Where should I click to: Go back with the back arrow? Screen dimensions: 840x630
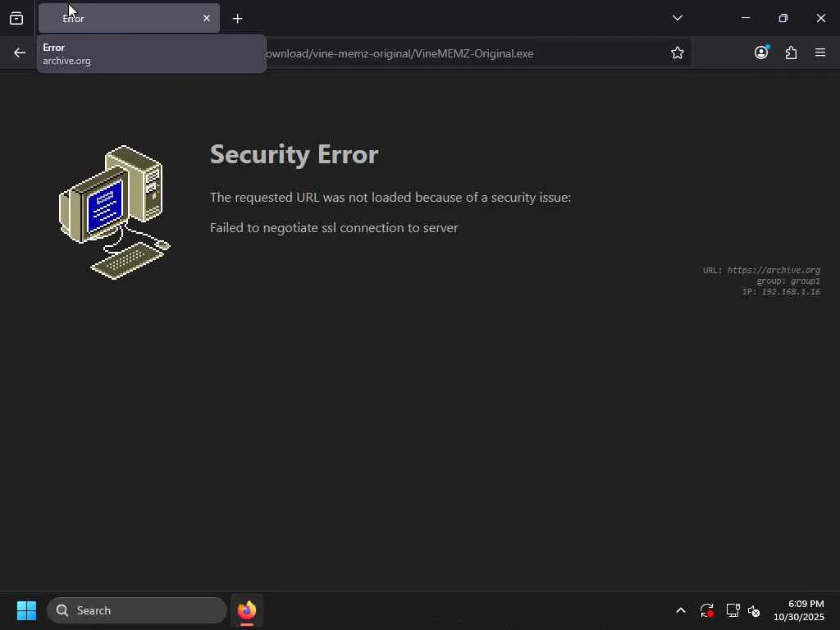click(x=20, y=52)
